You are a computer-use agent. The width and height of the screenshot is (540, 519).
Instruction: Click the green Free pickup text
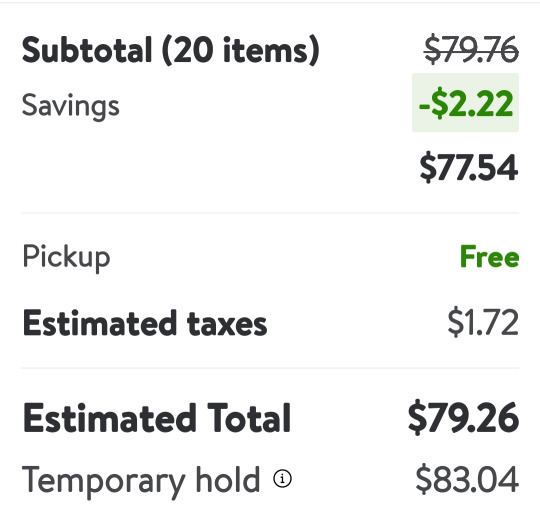(489, 257)
